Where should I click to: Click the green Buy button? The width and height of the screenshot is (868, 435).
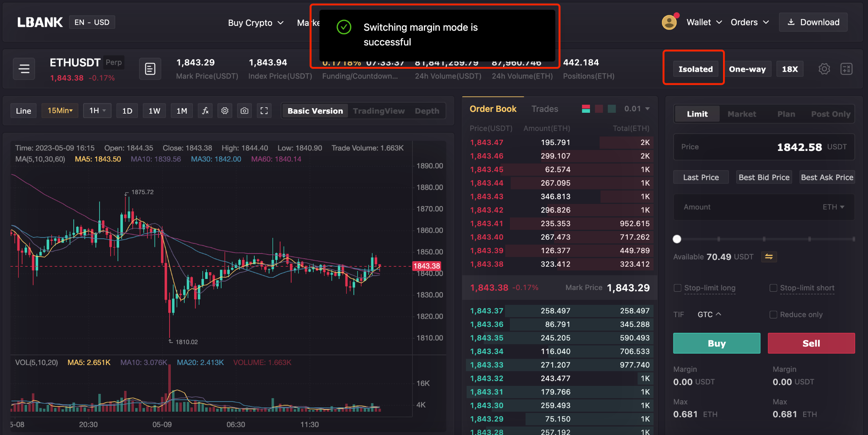pos(716,343)
